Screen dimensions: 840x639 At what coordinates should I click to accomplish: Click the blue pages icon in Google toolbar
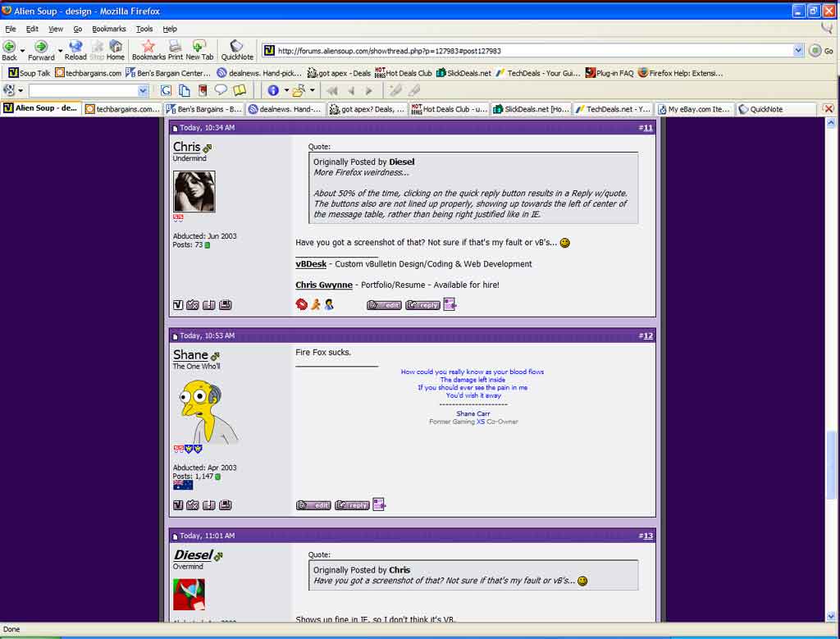click(x=185, y=90)
